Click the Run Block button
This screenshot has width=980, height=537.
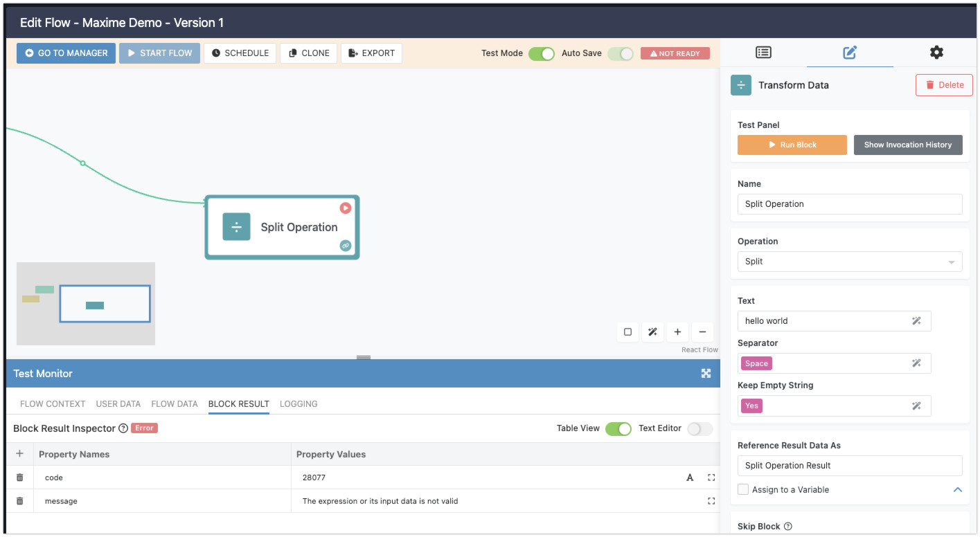(792, 145)
